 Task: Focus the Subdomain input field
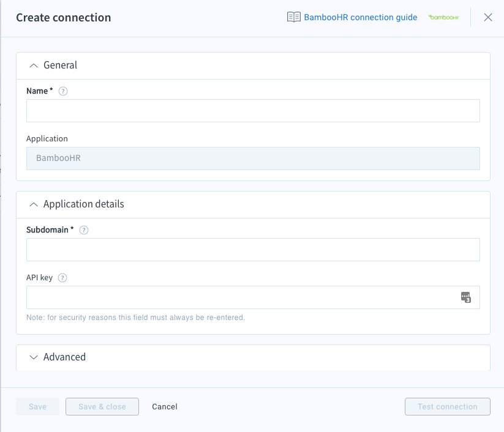[x=253, y=250]
